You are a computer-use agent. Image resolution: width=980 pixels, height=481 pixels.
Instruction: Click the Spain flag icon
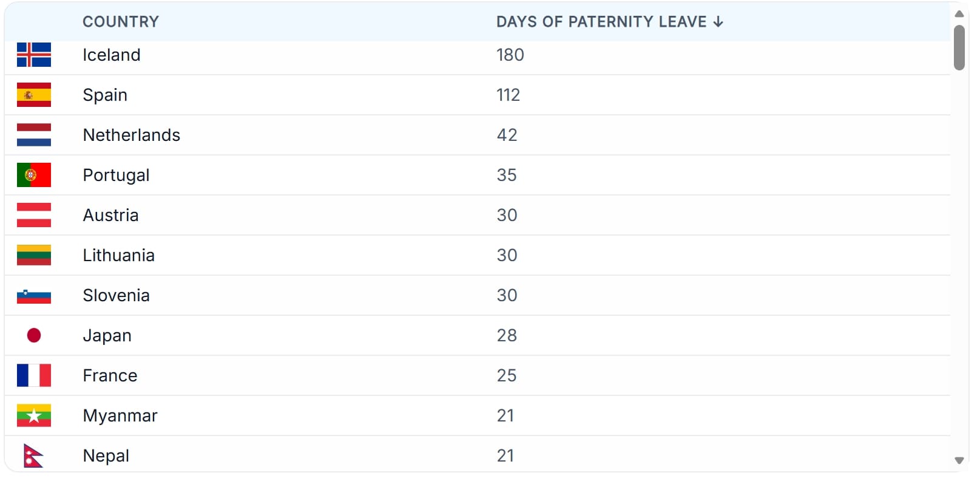coord(34,95)
